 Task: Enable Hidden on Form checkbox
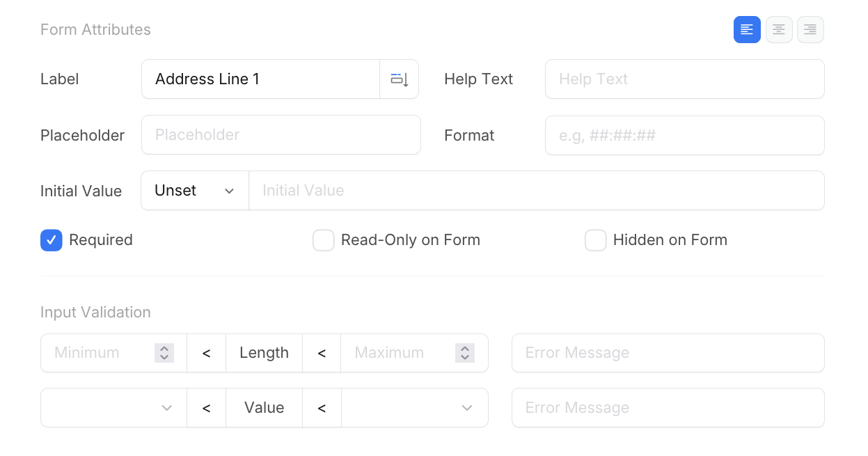596,240
